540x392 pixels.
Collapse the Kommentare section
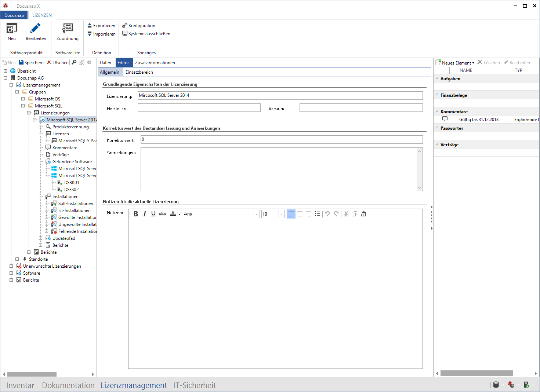[437, 111]
